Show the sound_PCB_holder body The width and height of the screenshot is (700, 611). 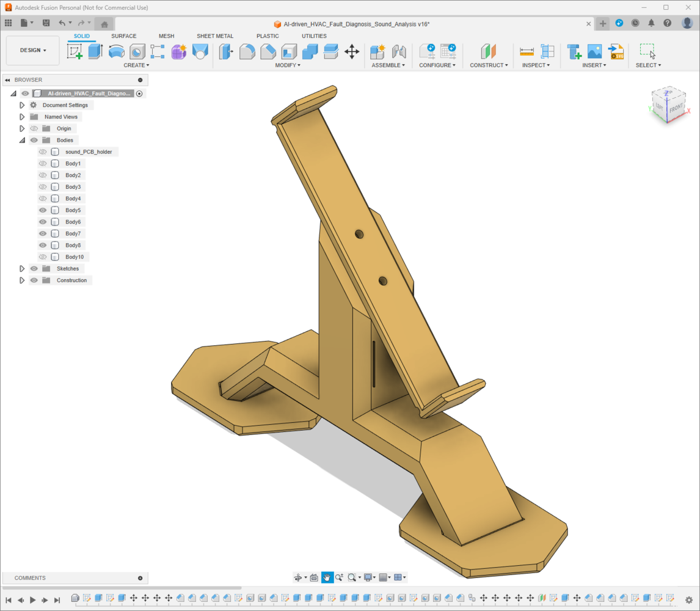(x=43, y=152)
